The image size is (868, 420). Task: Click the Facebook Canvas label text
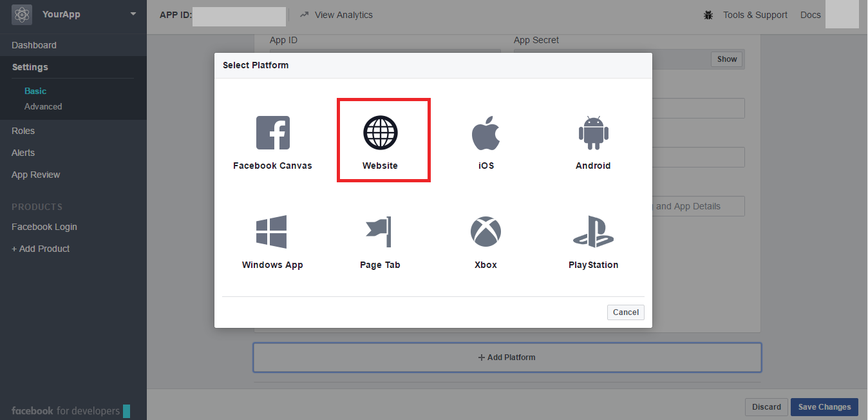[x=272, y=166]
